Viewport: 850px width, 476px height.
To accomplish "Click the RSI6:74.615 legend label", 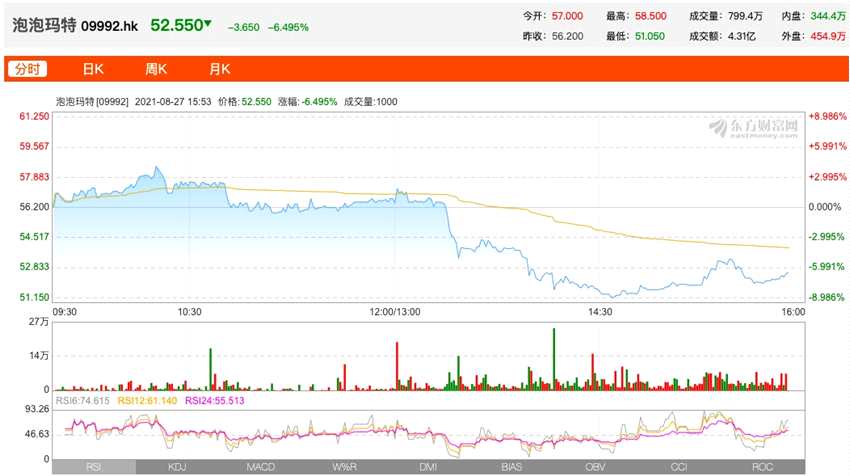I will point(82,401).
